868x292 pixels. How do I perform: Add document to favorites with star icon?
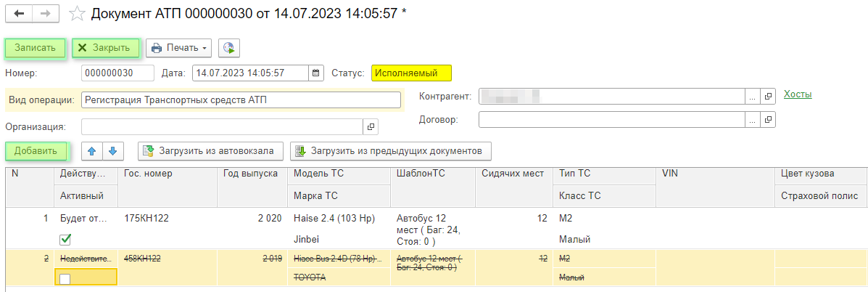tap(77, 14)
